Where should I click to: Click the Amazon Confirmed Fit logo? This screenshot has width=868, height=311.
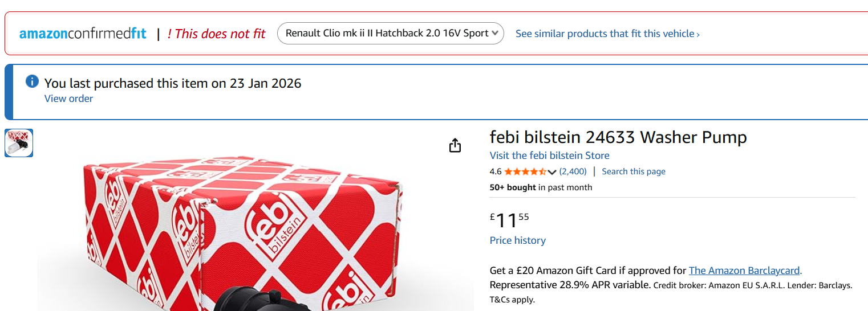click(x=83, y=34)
